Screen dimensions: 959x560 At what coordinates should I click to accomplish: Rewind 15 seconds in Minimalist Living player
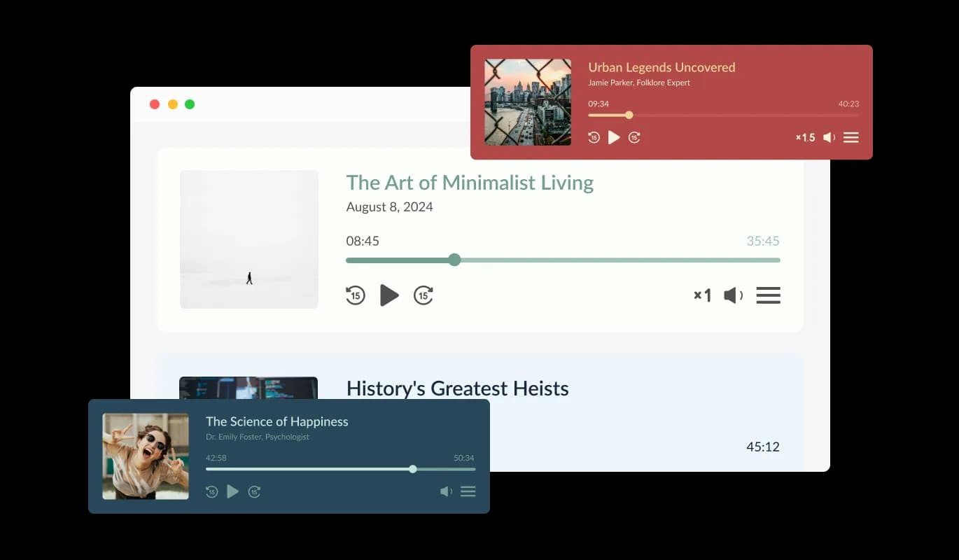(x=356, y=295)
